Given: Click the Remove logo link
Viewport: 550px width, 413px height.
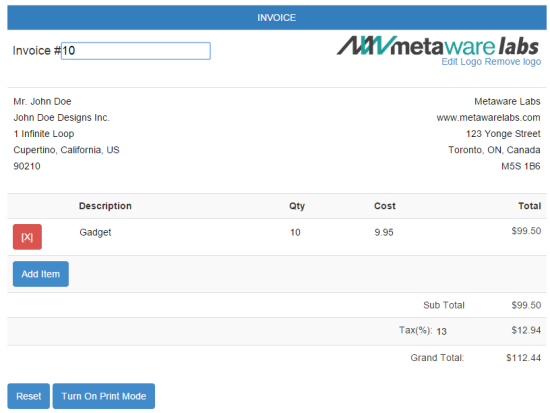Looking at the screenshot, I should point(513,62).
